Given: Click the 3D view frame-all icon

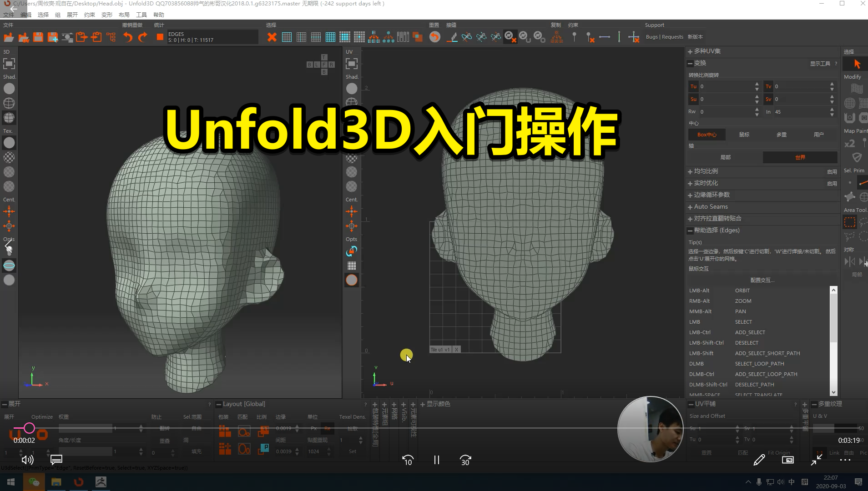Looking at the screenshot, I should coord(9,64).
